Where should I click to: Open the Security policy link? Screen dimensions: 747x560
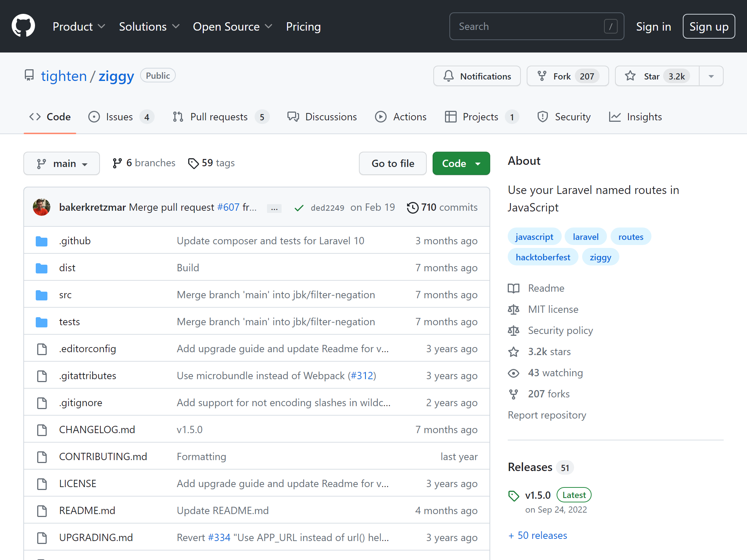point(550,331)
